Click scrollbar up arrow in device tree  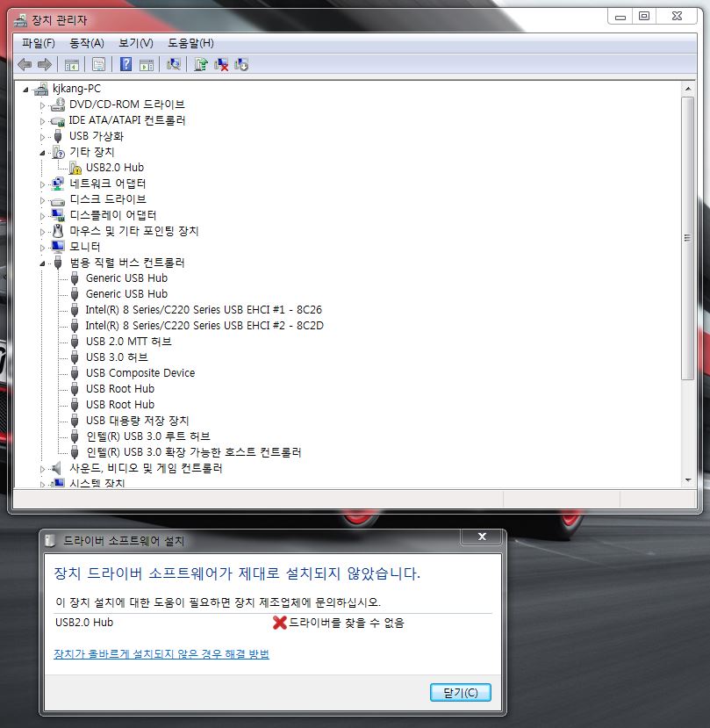[688, 88]
